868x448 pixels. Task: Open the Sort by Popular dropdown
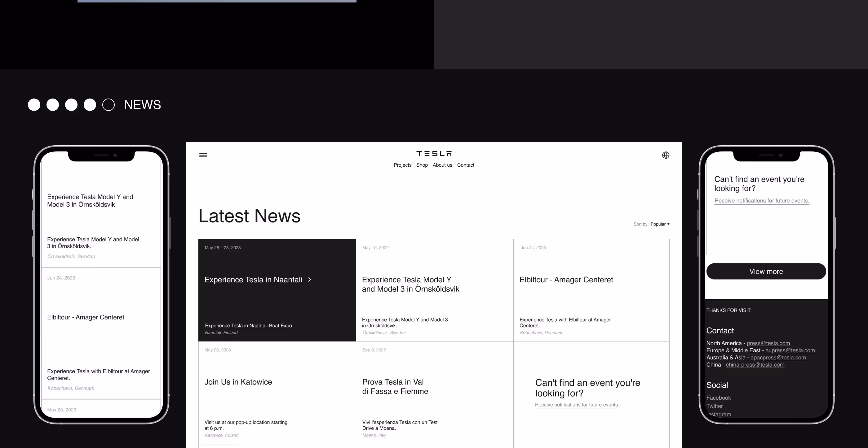click(660, 224)
